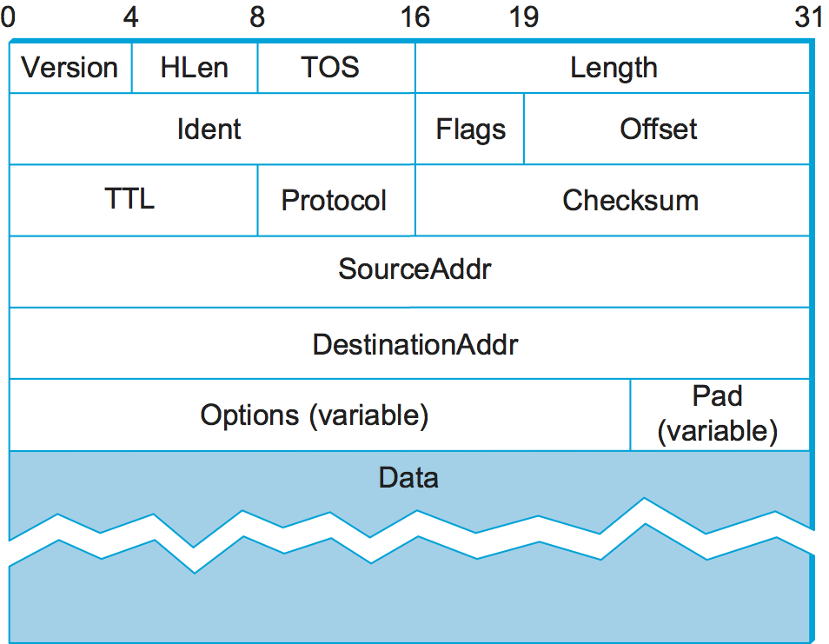Click the SourceAddr row
The width and height of the screenshot is (829, 644).
point(414,269)
